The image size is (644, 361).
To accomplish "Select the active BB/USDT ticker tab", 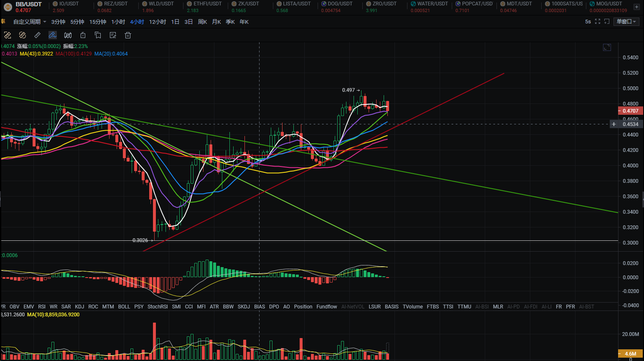I will [24, 7].
